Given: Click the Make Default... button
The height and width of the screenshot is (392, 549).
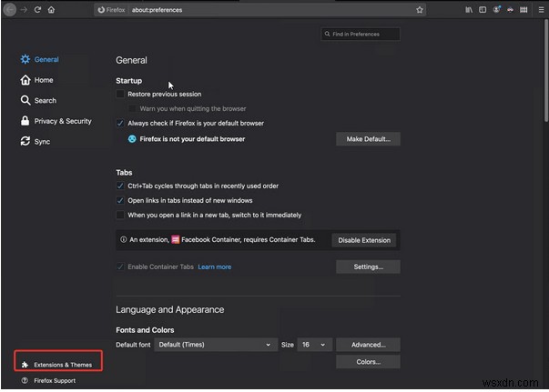Looking at the screenshot, I should (368, 139).
